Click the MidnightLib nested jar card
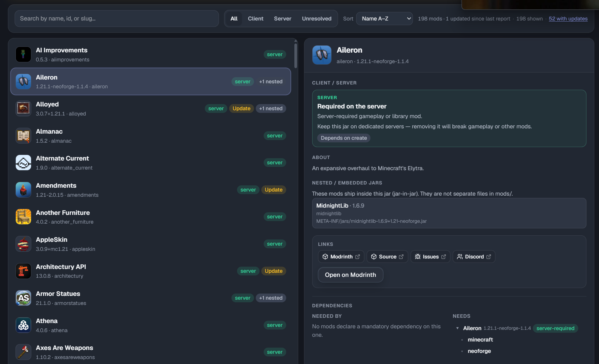 [x=449, y=213]
